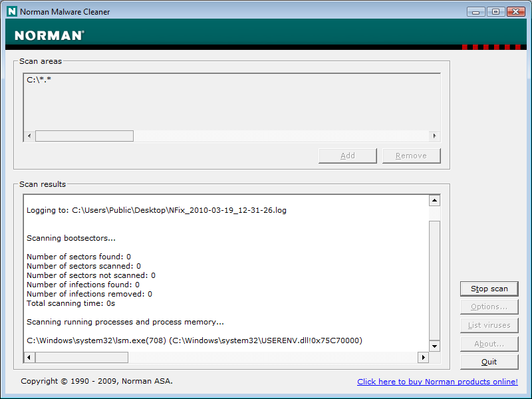The width and height of the screenshot is (532, 399).
Task: Click right scroll arrow in Scan areas
Action: [434, 136]
